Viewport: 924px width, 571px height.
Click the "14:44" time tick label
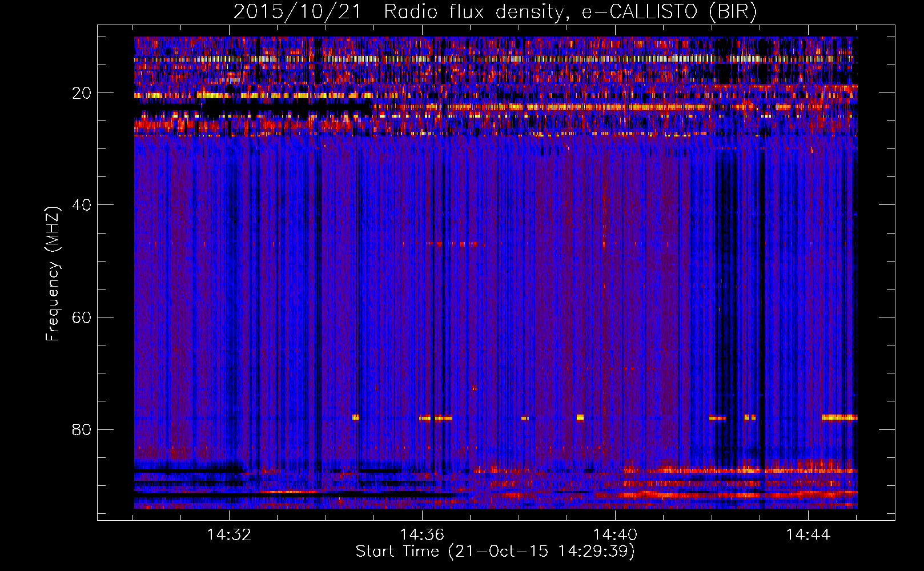[x=808, y=534]
